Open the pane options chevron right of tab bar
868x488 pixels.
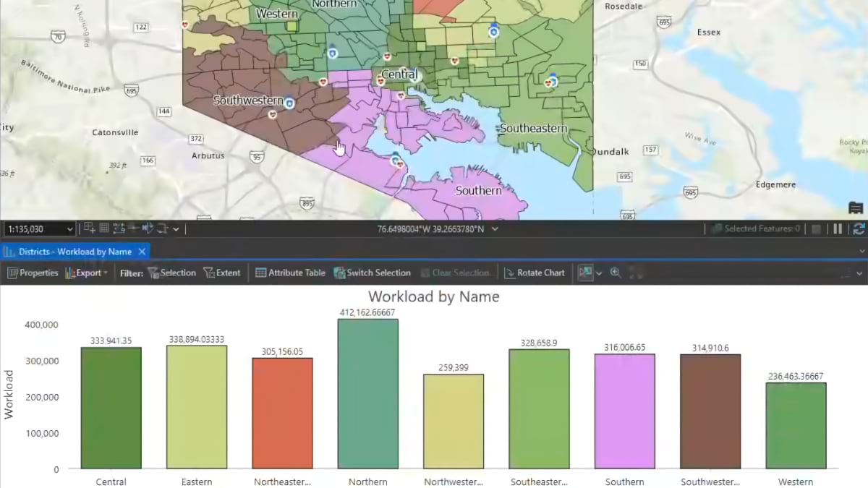coord(861,252)
